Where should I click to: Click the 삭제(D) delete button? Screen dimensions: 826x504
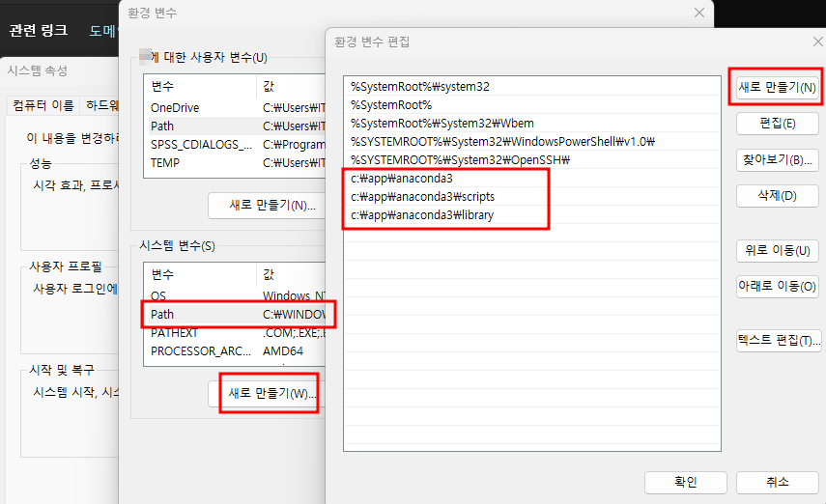pyautogui.click(x=777, y=196)
